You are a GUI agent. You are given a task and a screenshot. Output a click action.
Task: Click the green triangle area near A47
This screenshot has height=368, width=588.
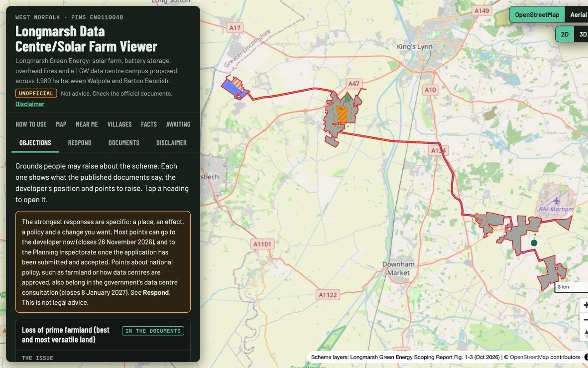[x=348, y=98]
